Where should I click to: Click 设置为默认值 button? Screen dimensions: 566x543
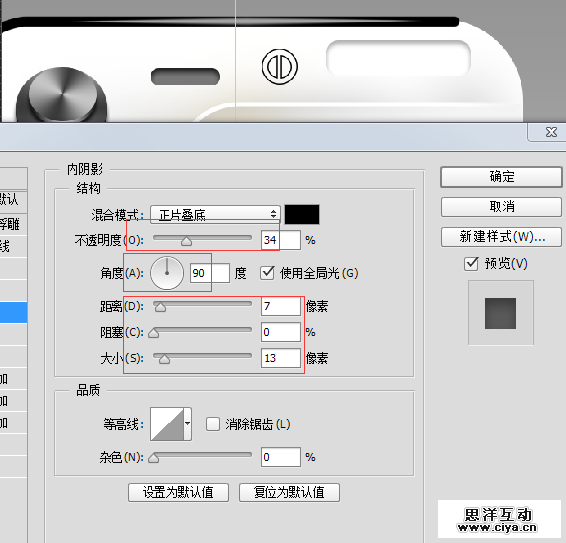click(x=178, y=492)
